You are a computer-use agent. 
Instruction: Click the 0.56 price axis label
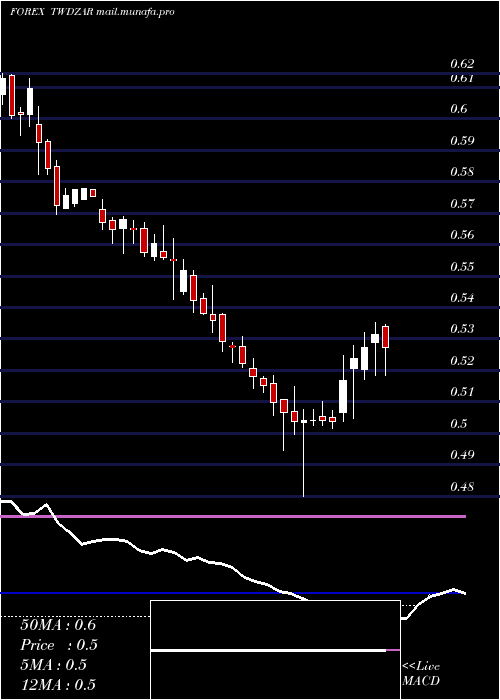462,235
